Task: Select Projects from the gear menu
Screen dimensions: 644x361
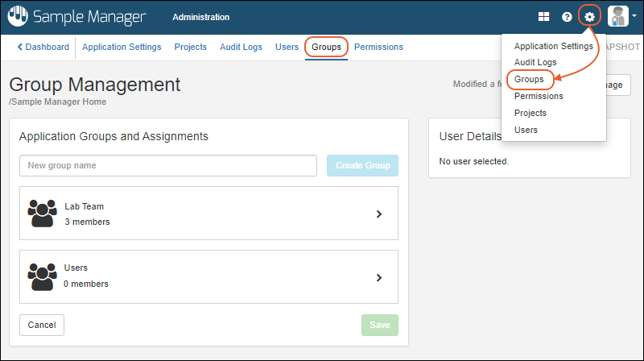Action: click(x=530, y=113)
